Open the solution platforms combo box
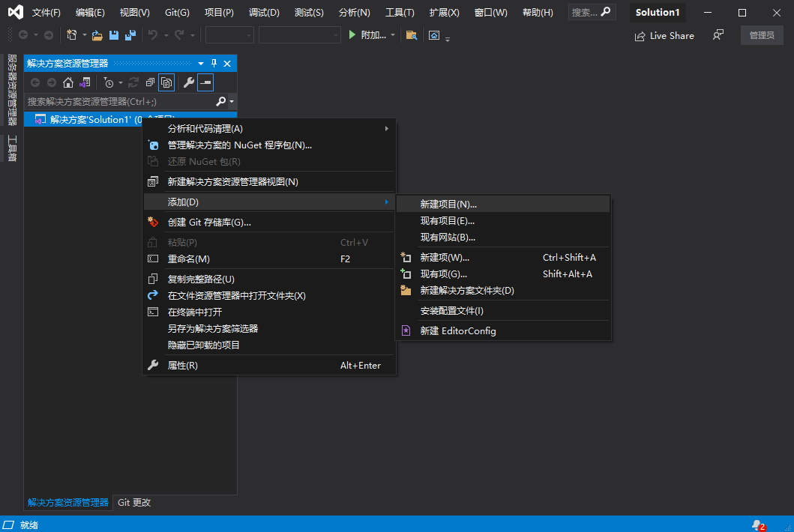Screen dimensions: 794x532 pyautogui.click(x=299, y=35)
